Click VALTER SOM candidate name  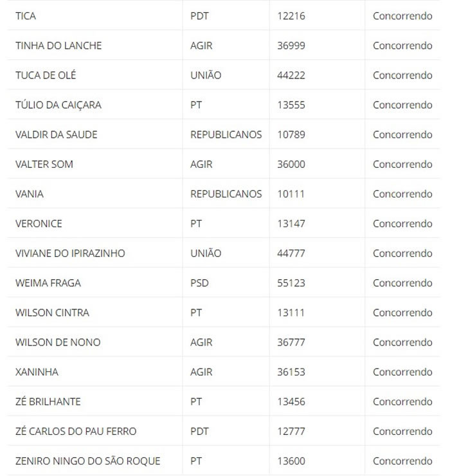(x=44, y=164)
